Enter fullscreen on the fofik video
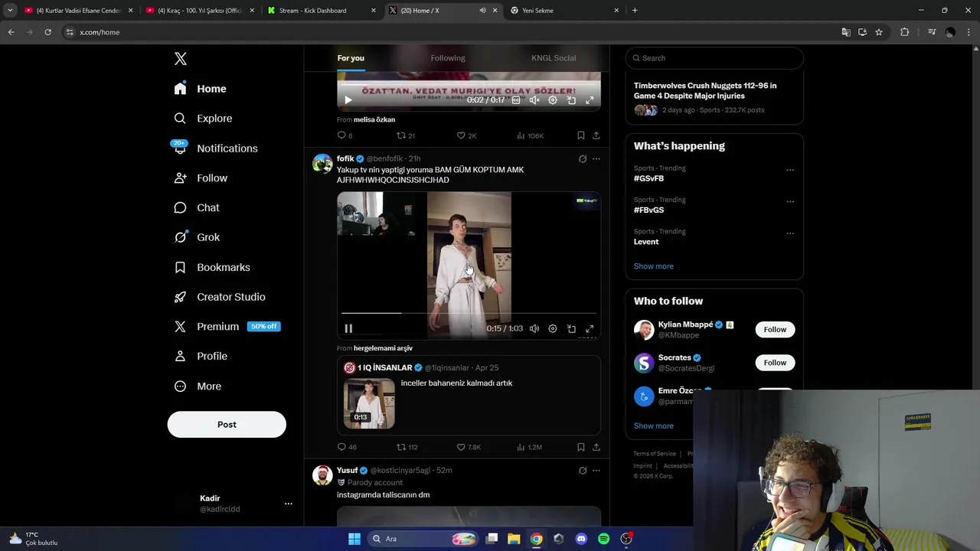 click(590, 329)
